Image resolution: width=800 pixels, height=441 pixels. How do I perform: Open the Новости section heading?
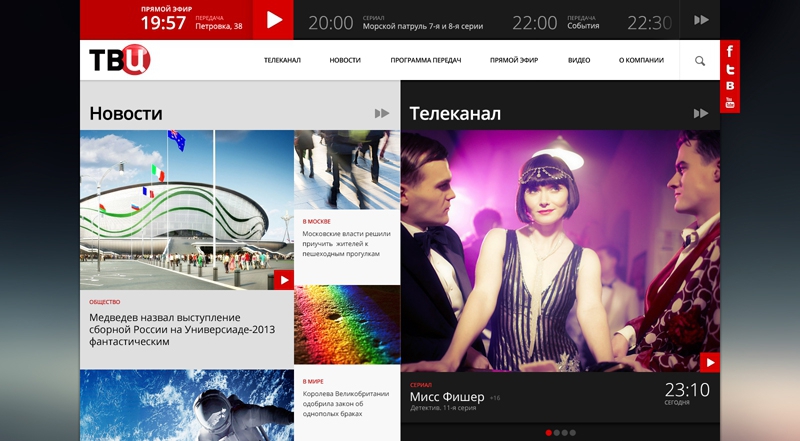(126, 113)
